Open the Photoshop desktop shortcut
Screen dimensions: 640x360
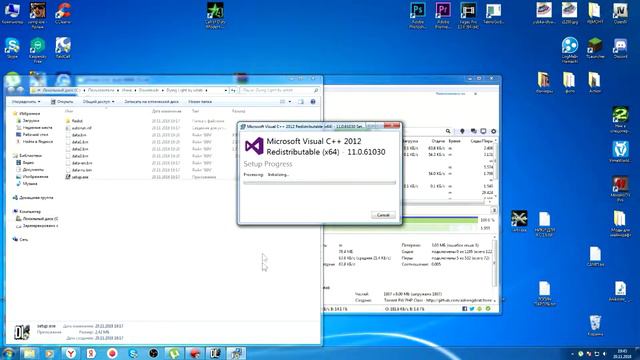(x=418, y=15)
